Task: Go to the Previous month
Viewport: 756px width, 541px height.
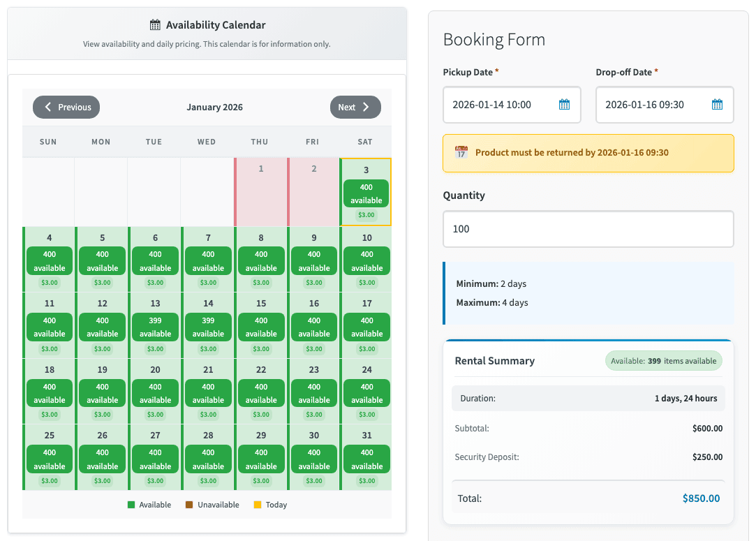Action: coord(66,108)
